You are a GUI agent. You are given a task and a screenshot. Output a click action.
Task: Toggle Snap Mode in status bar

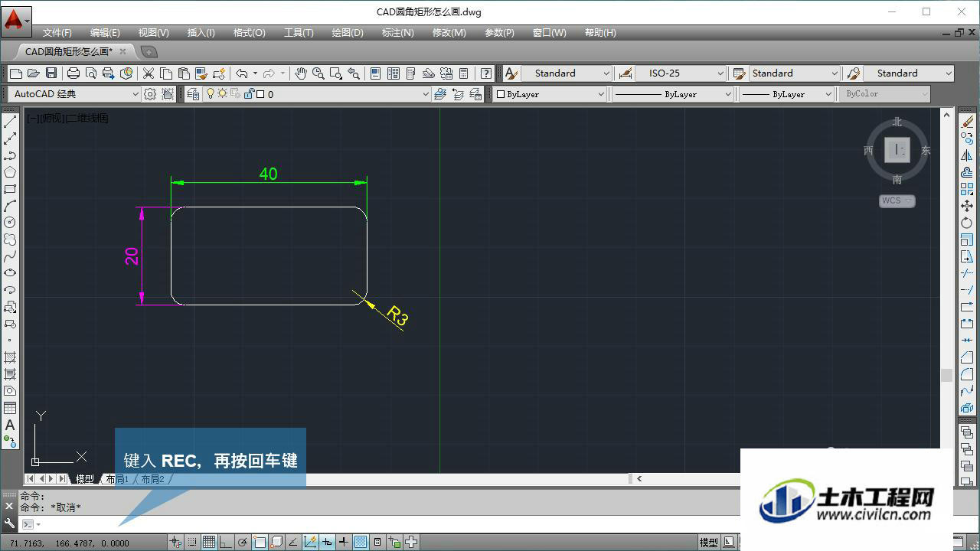coord(192,543)
